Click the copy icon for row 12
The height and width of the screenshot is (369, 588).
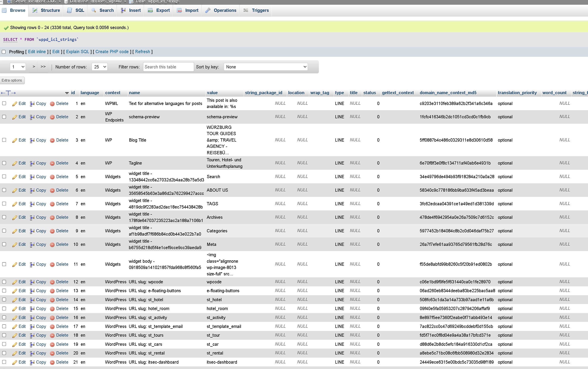[32, 282]
